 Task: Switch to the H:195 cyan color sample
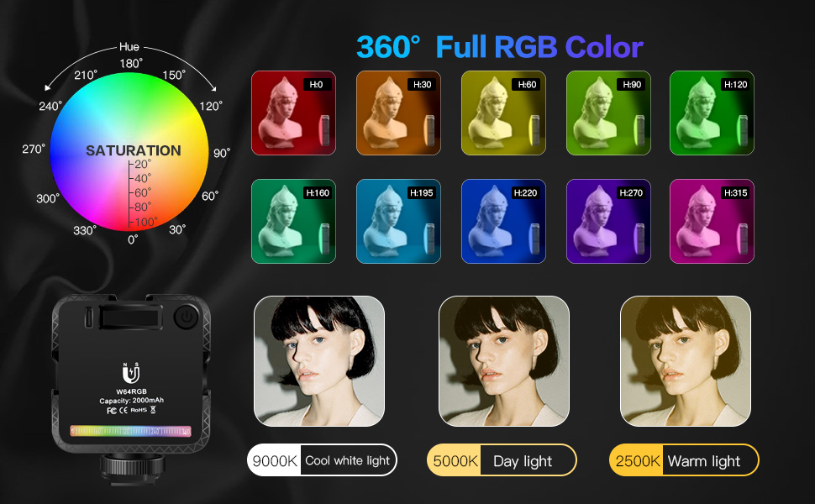398,221
